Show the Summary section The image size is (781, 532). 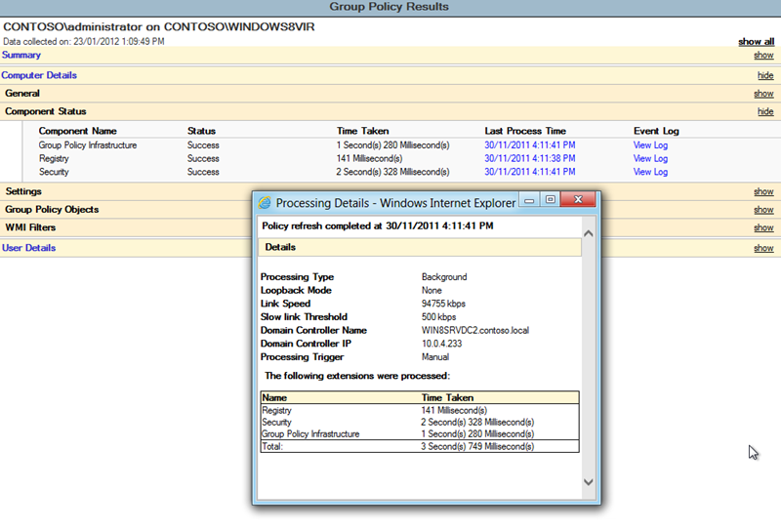[x=763, y=56]
